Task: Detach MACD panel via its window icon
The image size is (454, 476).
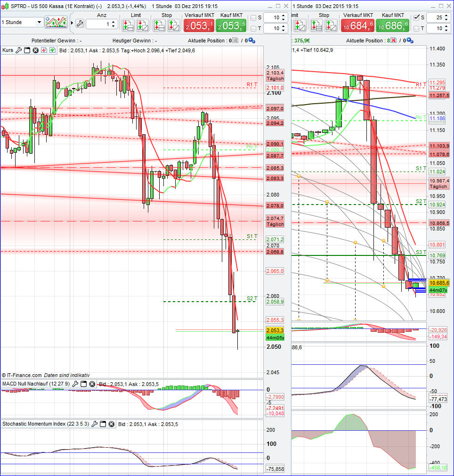Action: 83,384
